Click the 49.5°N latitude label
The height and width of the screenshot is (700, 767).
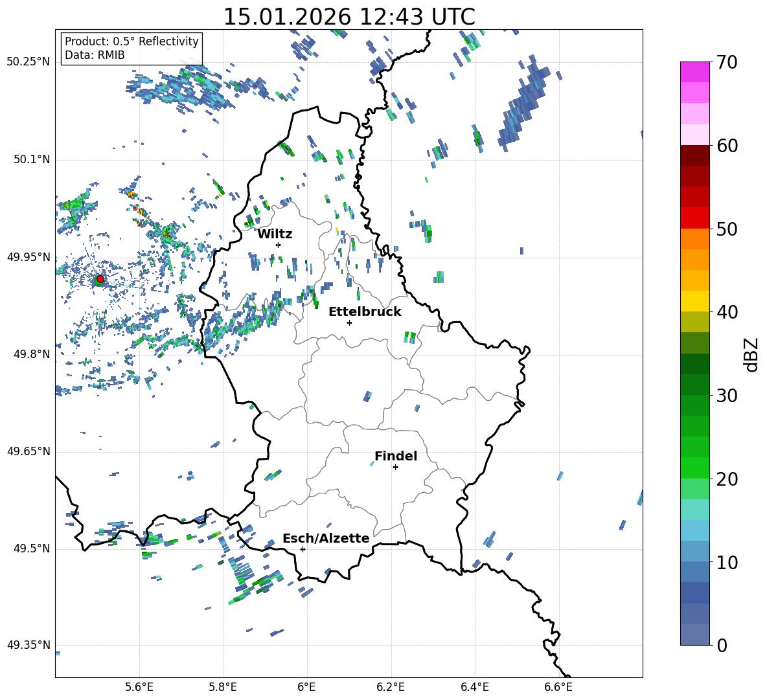pos(32,549)
